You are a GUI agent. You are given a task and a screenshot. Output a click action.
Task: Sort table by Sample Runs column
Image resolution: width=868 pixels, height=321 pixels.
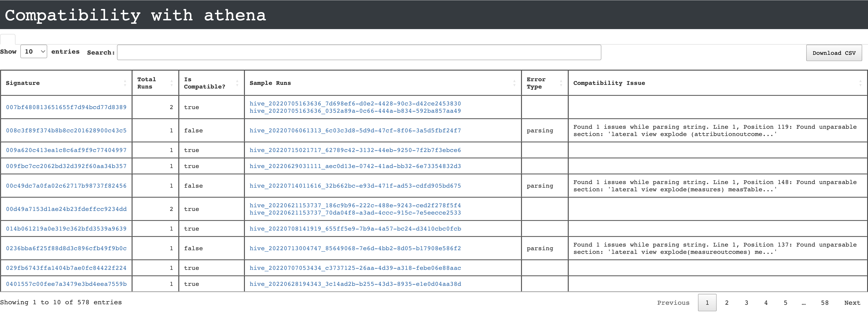[x=383, y=83]
